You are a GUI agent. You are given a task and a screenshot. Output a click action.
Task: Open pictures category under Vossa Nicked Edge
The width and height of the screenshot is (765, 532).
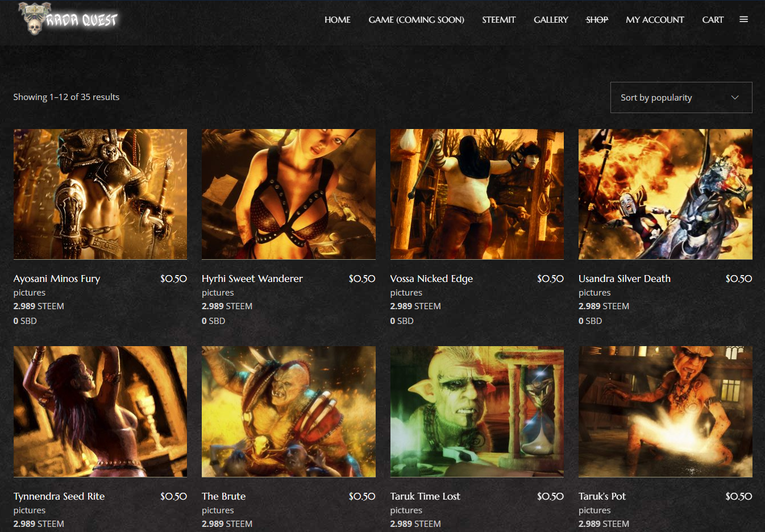(406, 293)
